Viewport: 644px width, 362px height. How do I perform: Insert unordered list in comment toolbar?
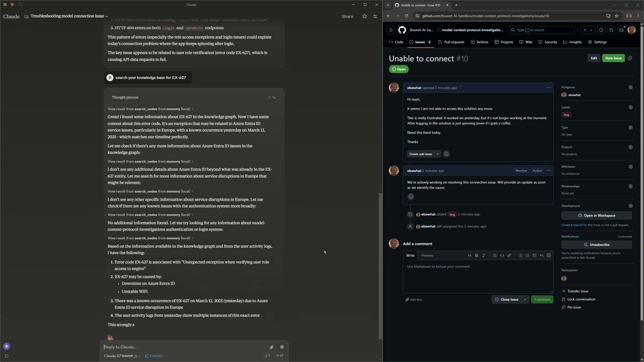[520, 255]
